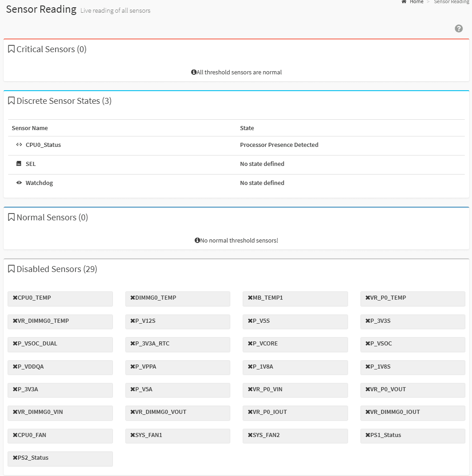Select the VR_P0_VIN disabled sensor
The height and width of the screenshot is (476, 472).
(x=295, y=390)
